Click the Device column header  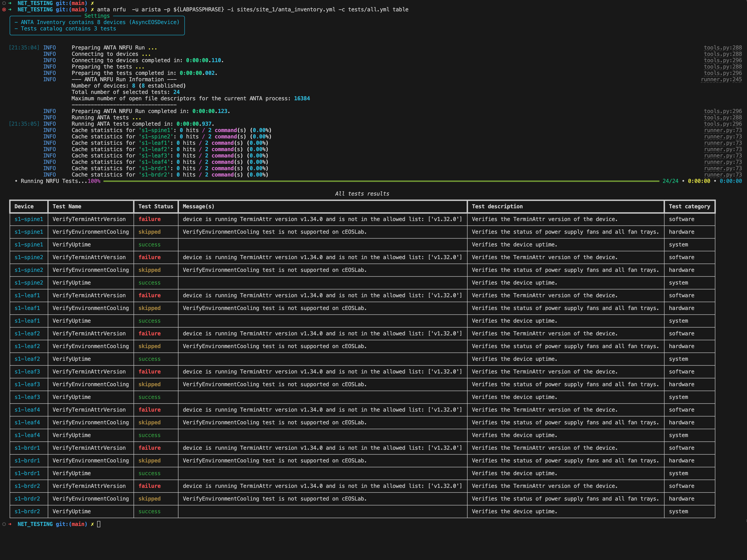point(24,206)
